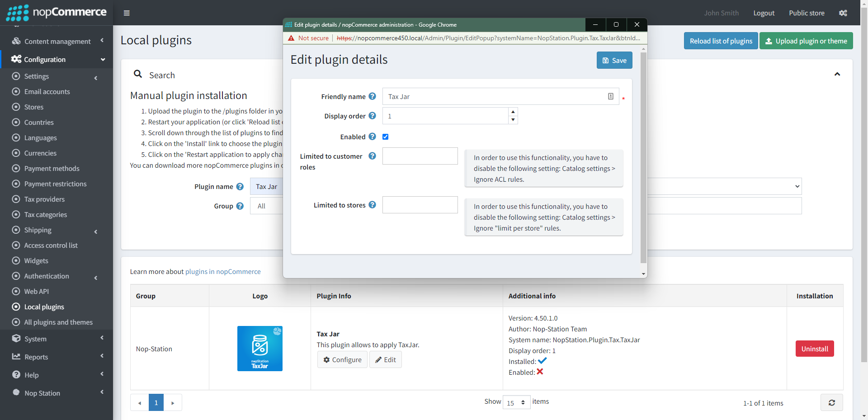Uncheck the Enabled checkbox
The width and height of the screenshot is (868, 420).
click(x=386, y=137)
